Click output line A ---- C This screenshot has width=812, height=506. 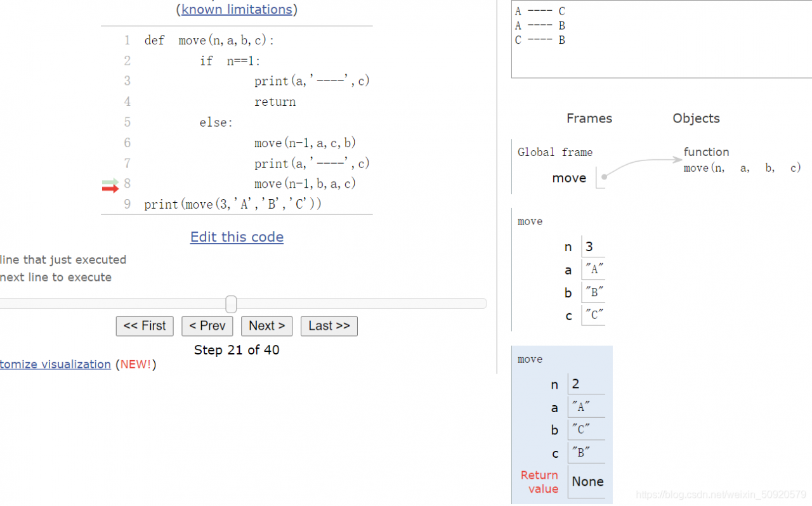point(540,11)
